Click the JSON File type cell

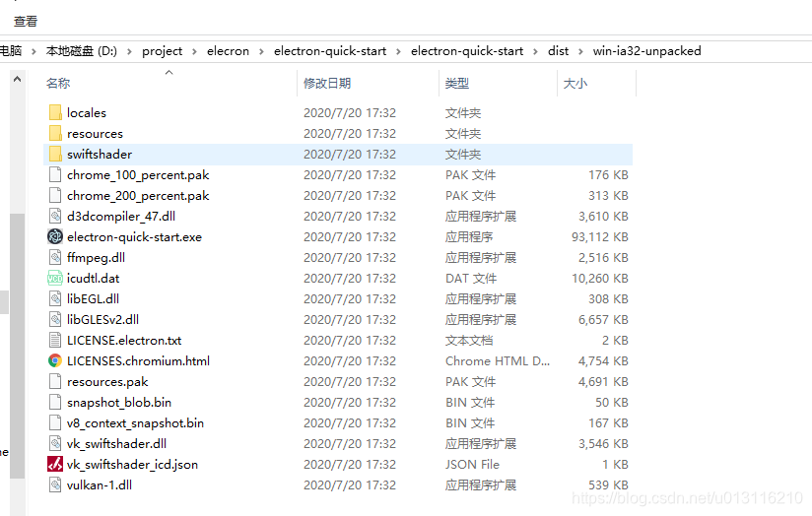tap(472, 465)
